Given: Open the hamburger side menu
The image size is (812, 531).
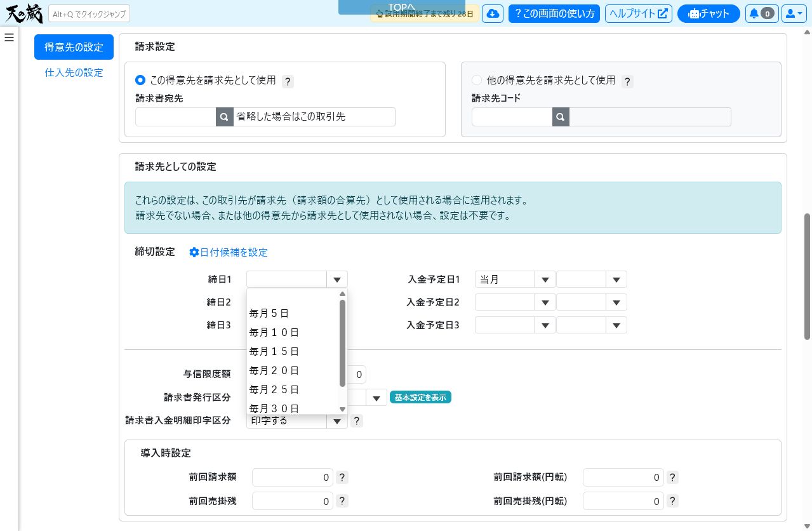Looking at the screenshot, I should pos(9,37).
